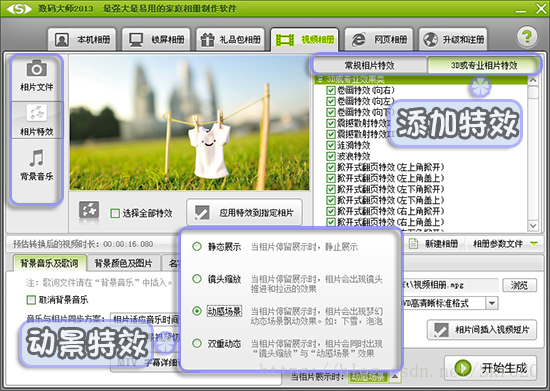Open 升级和注册 tab
This screenshot has width=550, height=391.
[453, 39]
